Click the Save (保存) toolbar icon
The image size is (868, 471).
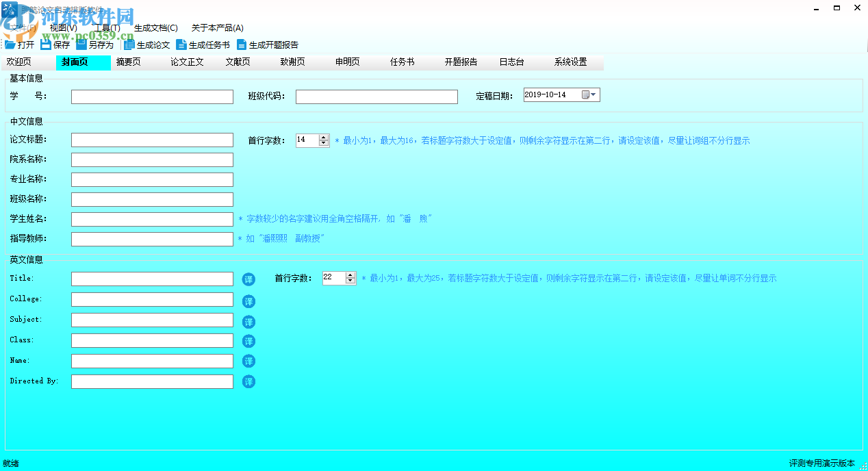46,44
